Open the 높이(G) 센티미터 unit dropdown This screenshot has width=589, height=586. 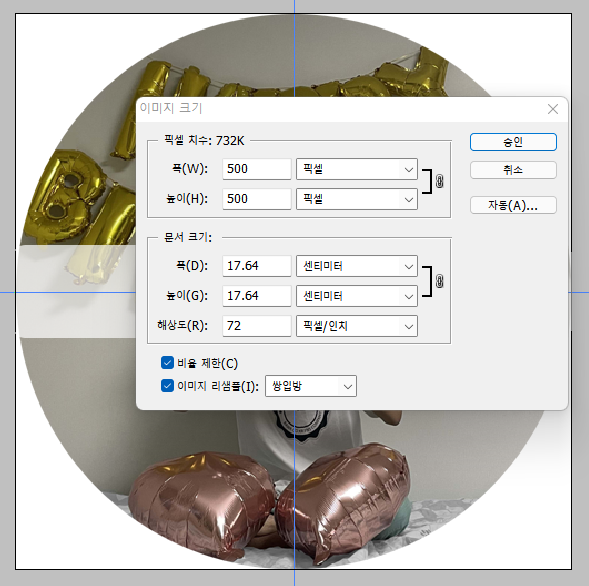click(x=357, y=296)
